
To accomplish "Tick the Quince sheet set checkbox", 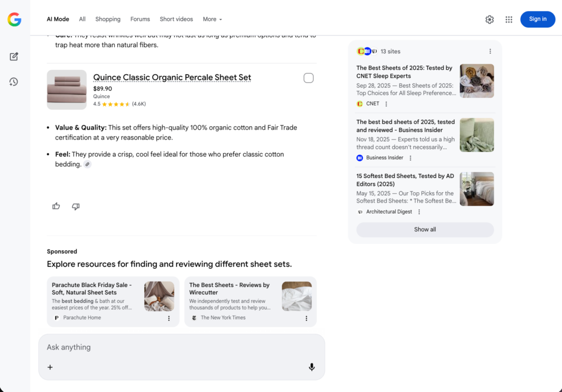I will pos(308,78).
